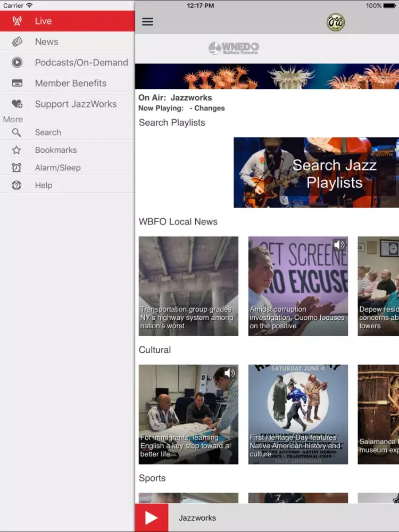The image size is (399, 532).
Task: Open Podcasts/On-Demand menu item
Action: (x=67, y=62)
